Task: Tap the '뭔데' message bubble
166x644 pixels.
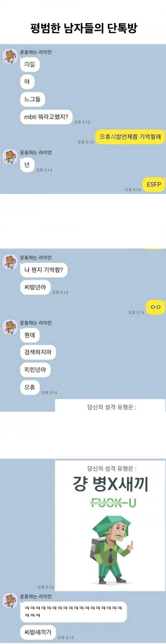Action: click(30, 335)
